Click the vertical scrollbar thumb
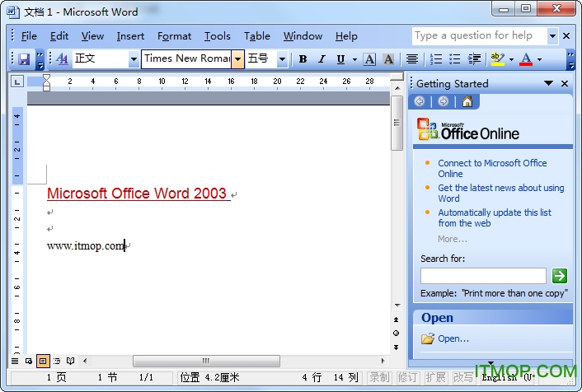This screenshot has width=582, height=392. (397, 124)
